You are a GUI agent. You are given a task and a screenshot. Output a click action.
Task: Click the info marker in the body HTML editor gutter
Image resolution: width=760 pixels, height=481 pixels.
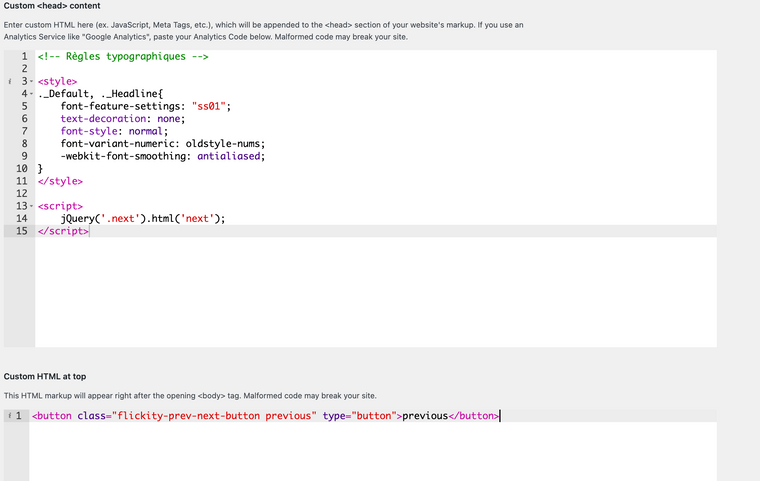(9, 416)
